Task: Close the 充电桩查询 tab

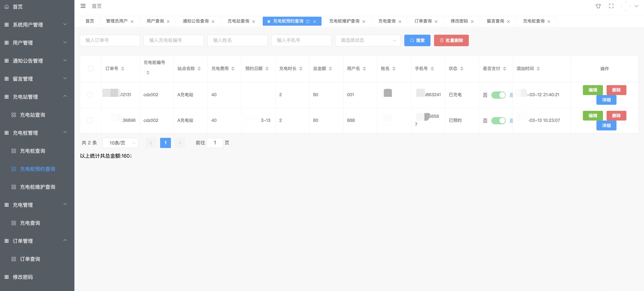Action: pyautogui.click(x=549, y=21)
